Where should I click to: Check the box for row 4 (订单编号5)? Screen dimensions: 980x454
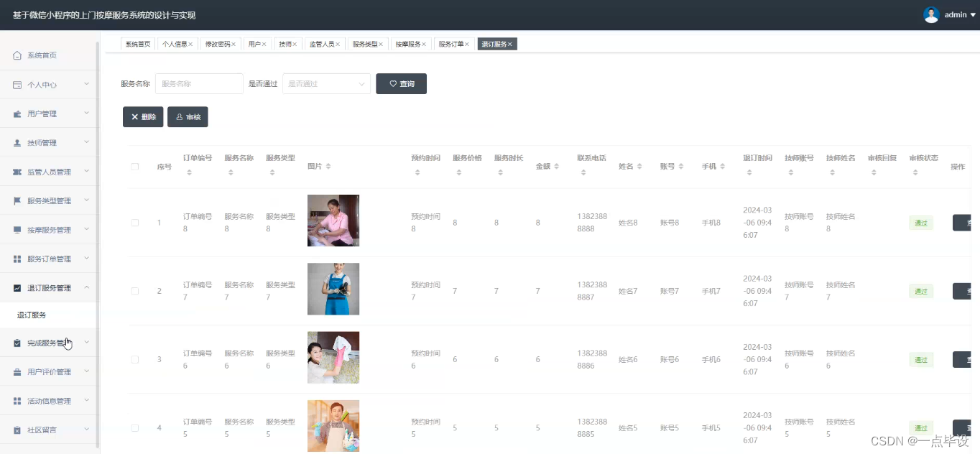[135, 428]
